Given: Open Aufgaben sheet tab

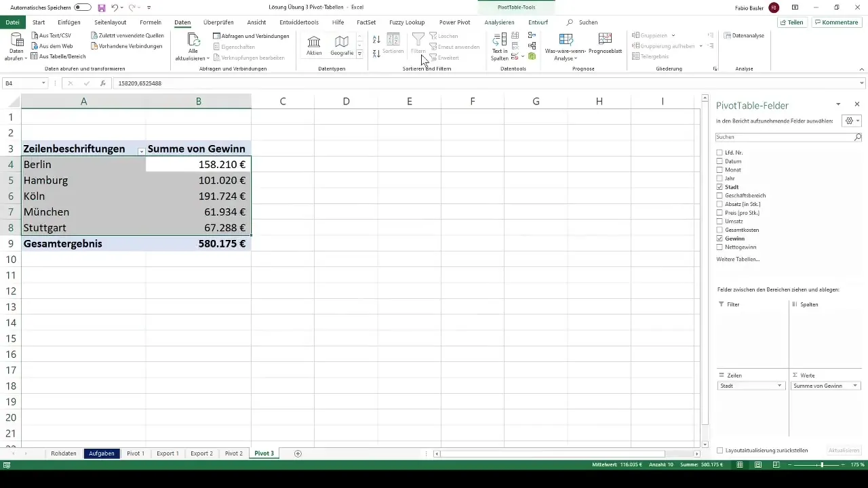Looking at the screenshot, I should [x=102, y=453].
